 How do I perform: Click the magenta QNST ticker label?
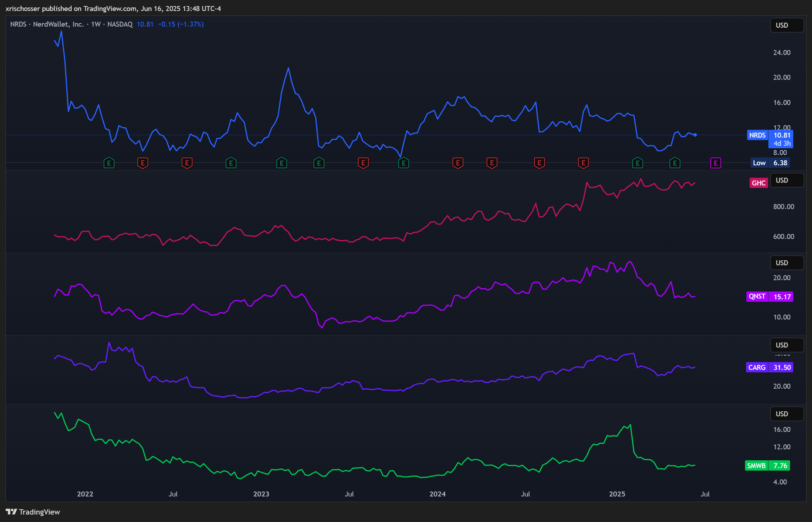(x=757, y=296)
